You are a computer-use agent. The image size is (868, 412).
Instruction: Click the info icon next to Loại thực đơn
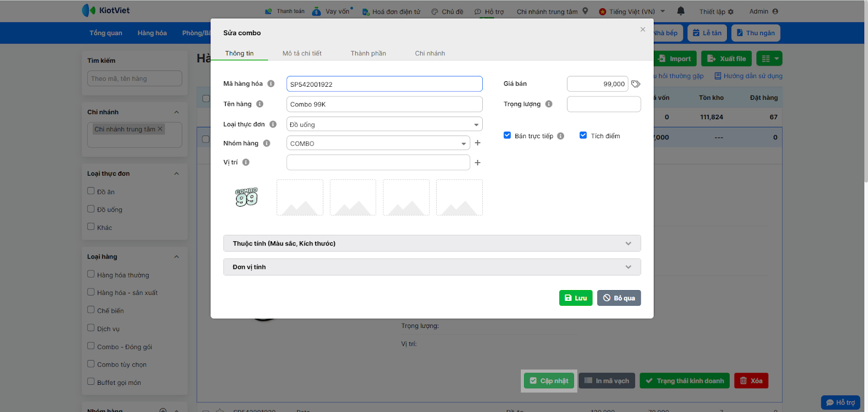[x=273, y=124]
